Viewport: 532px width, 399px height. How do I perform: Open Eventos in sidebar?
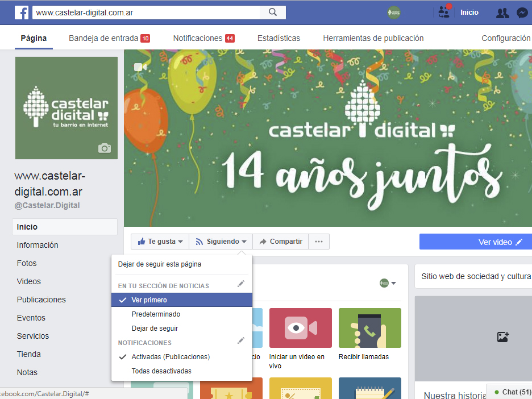click(31, 318)
